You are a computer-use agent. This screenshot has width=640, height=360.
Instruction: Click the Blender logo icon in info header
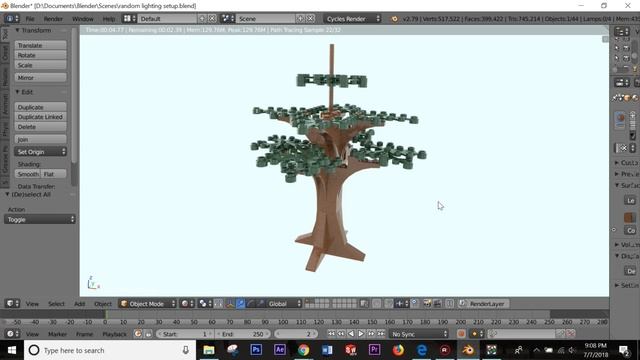394,19
